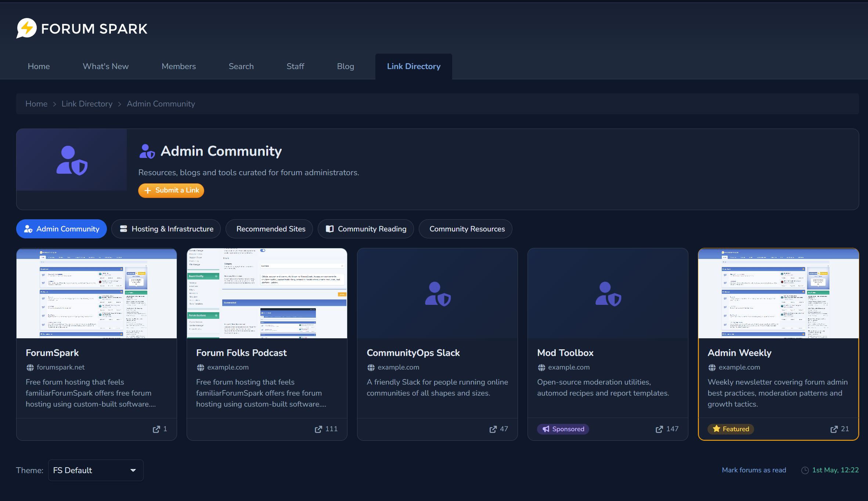This screenshot has height=501, width=868.
Task: Click the Featured star badge on Admin Weekly
Action: click(x=731, y=429)
